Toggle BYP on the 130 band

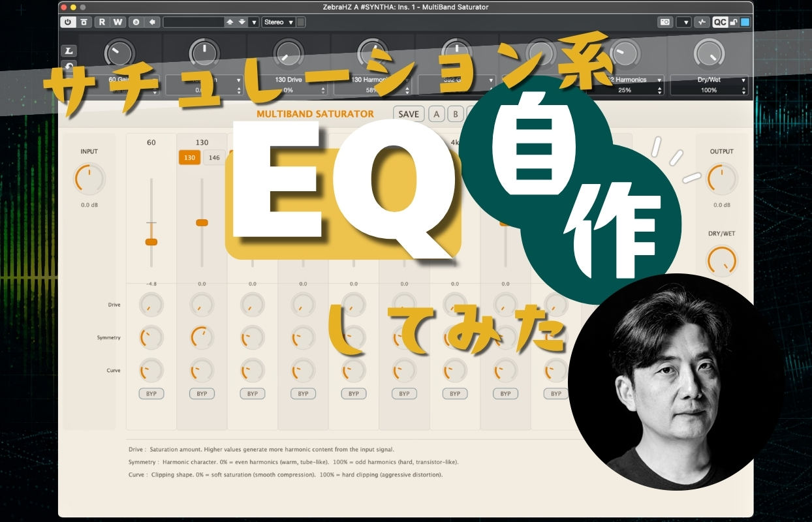tap(202, 393)
